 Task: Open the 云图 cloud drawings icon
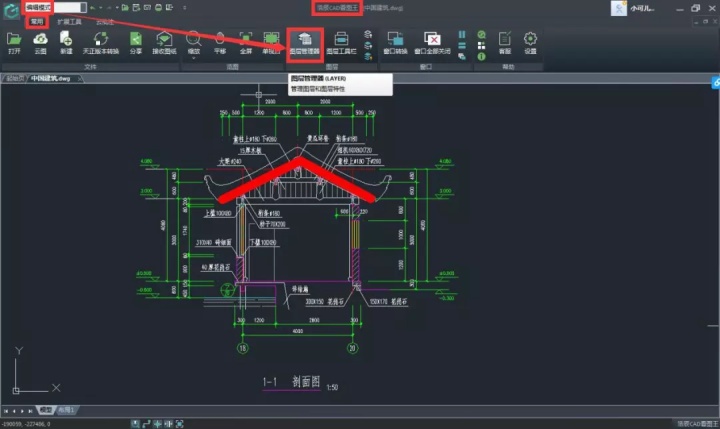(x=40, y=44)
